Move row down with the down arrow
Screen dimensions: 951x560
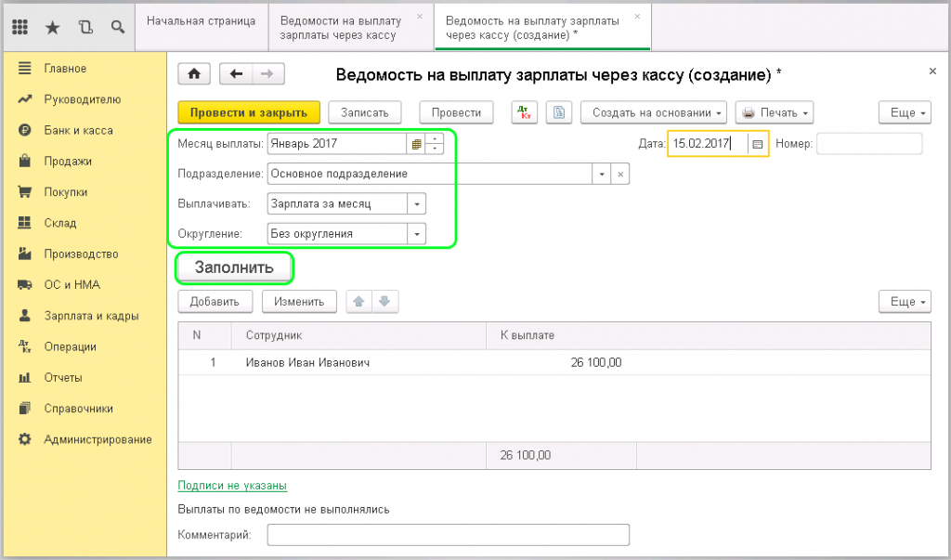click(384, 301)
